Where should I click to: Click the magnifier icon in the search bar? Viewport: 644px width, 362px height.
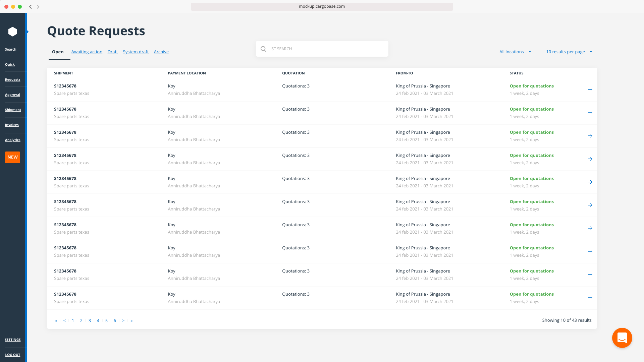click(x=264, y=49)
